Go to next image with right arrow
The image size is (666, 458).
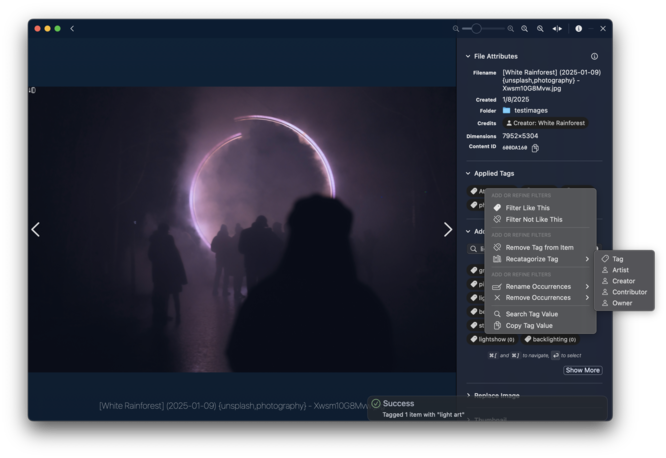point(448,229)
